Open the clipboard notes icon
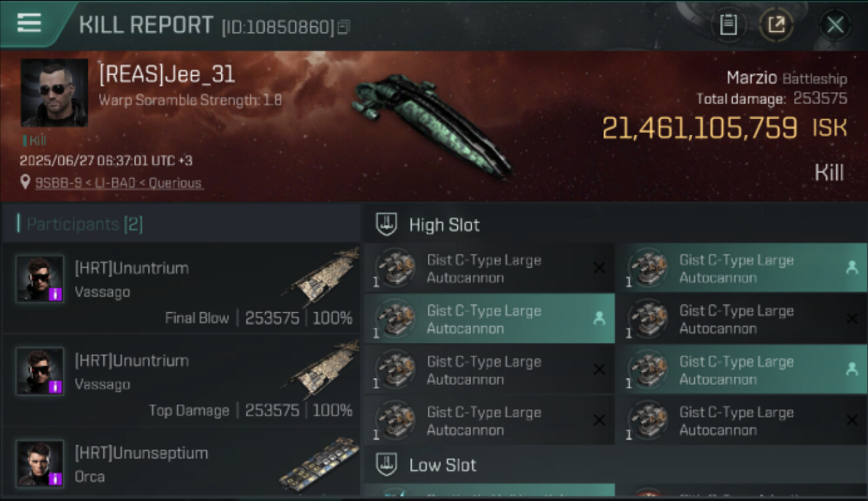Viewport: 868px width, 501px height. tap(728, 25)
